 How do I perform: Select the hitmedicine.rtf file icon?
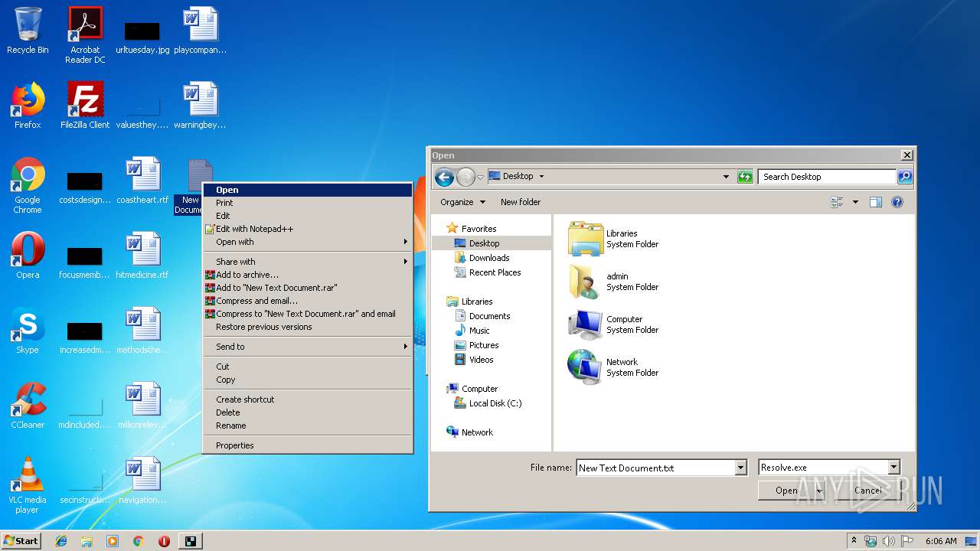(142, 255)
